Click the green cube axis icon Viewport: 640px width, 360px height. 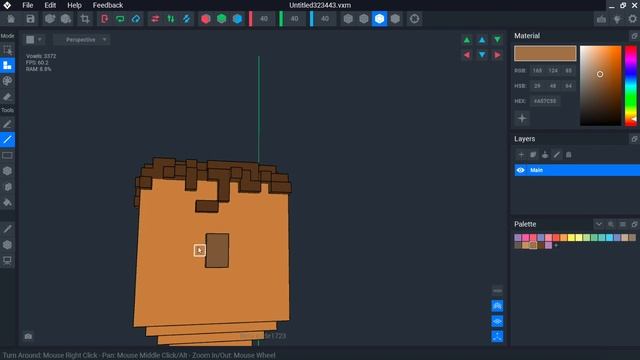(x=221, y=19)
